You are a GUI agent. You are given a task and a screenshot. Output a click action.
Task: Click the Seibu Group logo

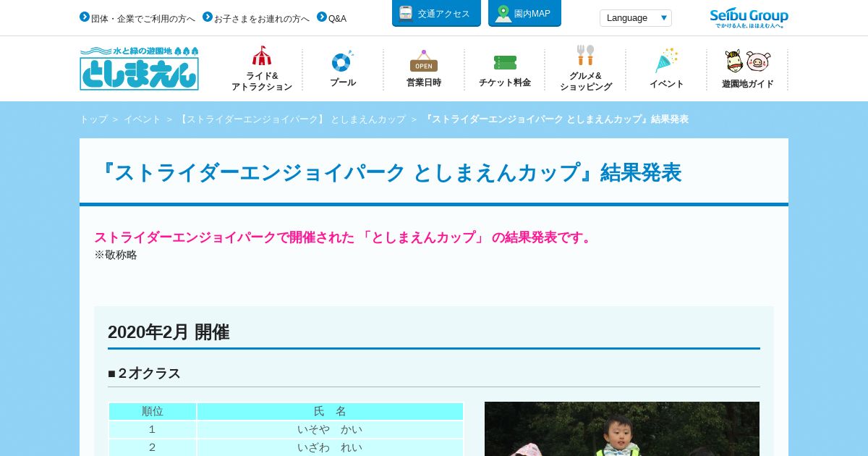coord(749,17)
